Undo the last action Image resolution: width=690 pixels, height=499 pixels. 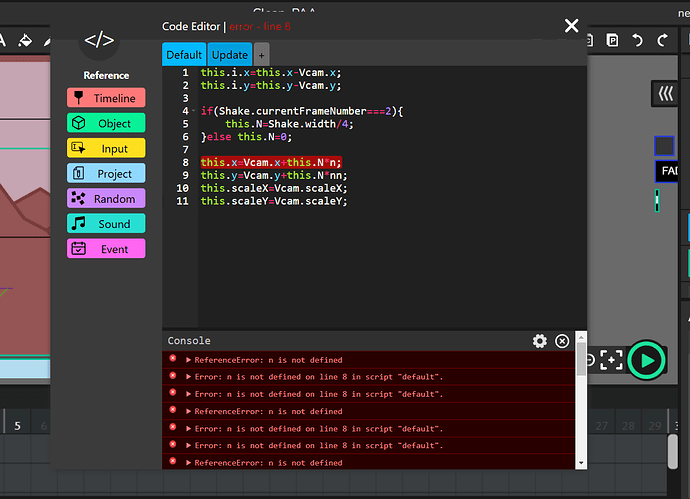point(637,40)
